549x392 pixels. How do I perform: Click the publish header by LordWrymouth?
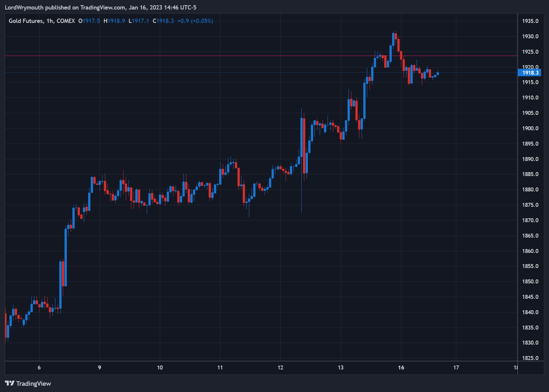(101, 7)
